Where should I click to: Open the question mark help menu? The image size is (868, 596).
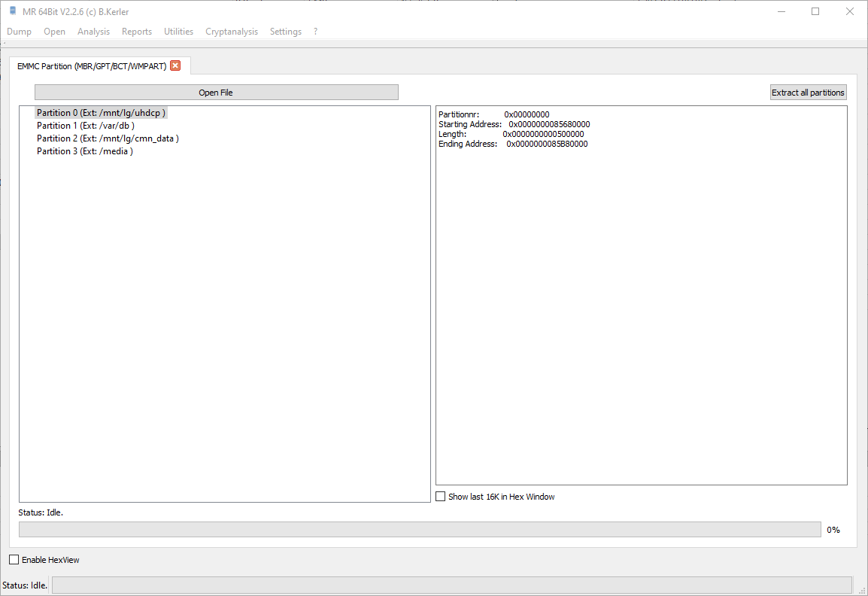[x=316, y=32]
